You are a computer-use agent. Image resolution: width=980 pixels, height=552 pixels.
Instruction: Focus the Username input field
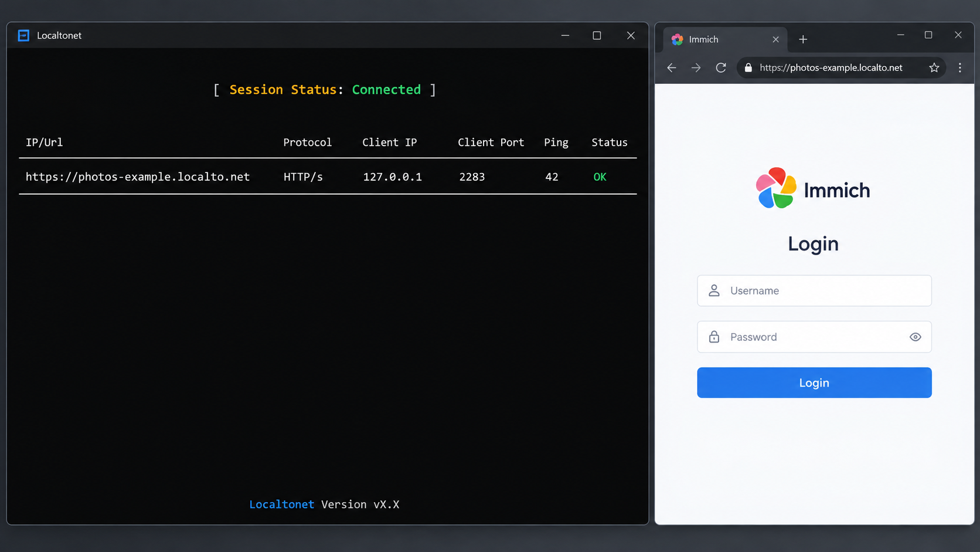[x=814, y=290]
